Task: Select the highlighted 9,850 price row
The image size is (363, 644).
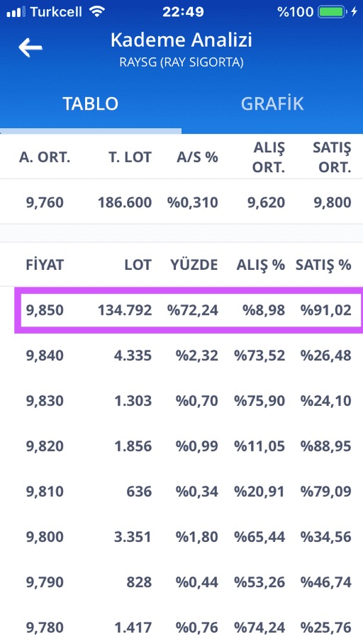Action: coord(189,310)
